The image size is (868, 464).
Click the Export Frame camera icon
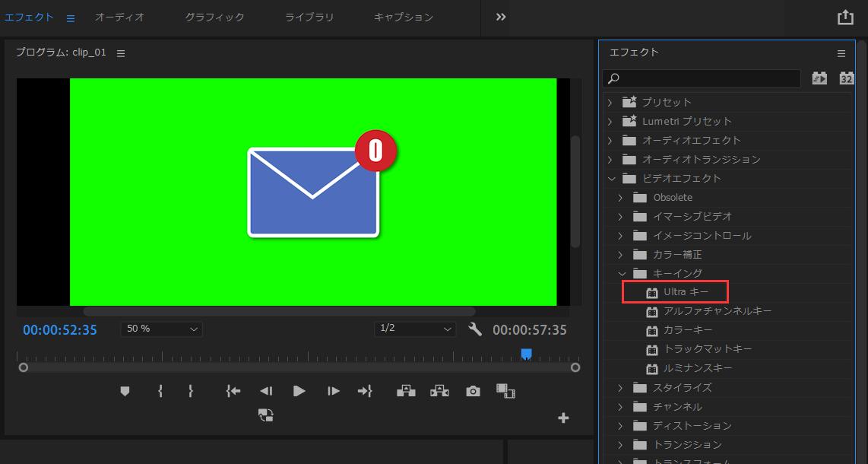tap(473, 391)
